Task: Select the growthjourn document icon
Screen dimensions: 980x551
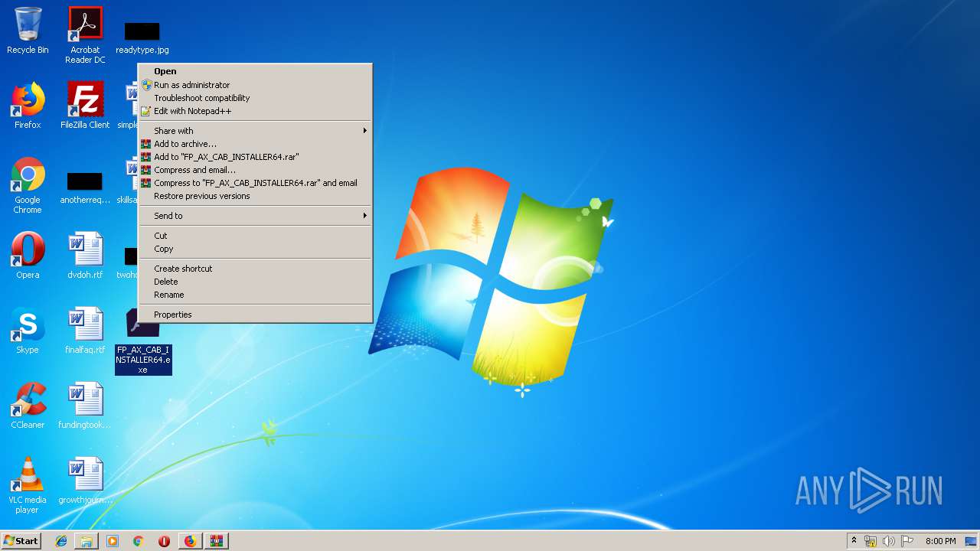Action: point(85,481)
